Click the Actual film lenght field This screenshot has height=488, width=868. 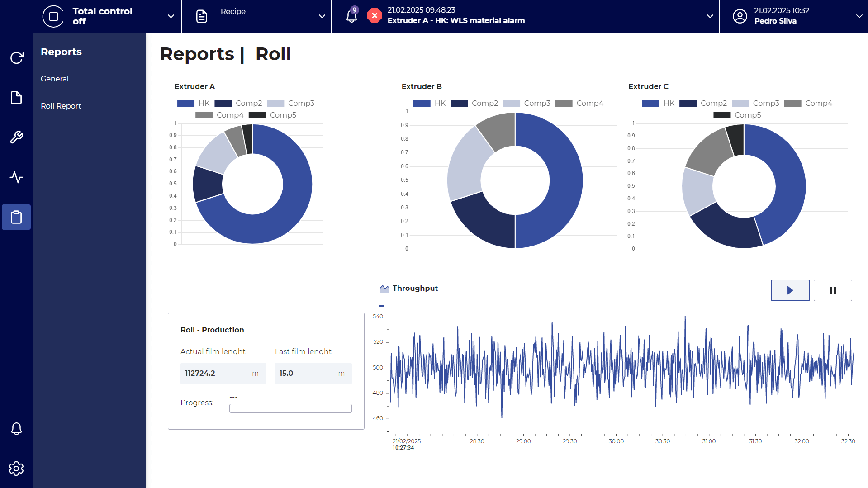pyautogui.click(x=223, y=374)
